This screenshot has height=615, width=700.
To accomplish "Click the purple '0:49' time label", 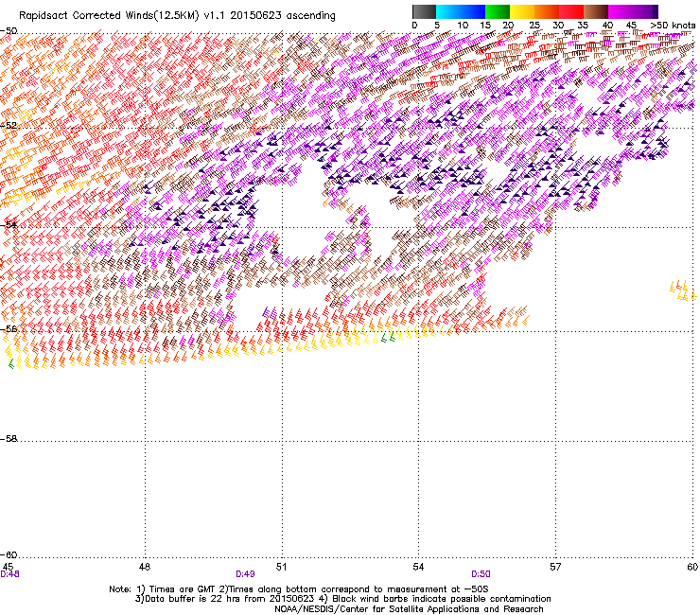I will tap(245, 574).
